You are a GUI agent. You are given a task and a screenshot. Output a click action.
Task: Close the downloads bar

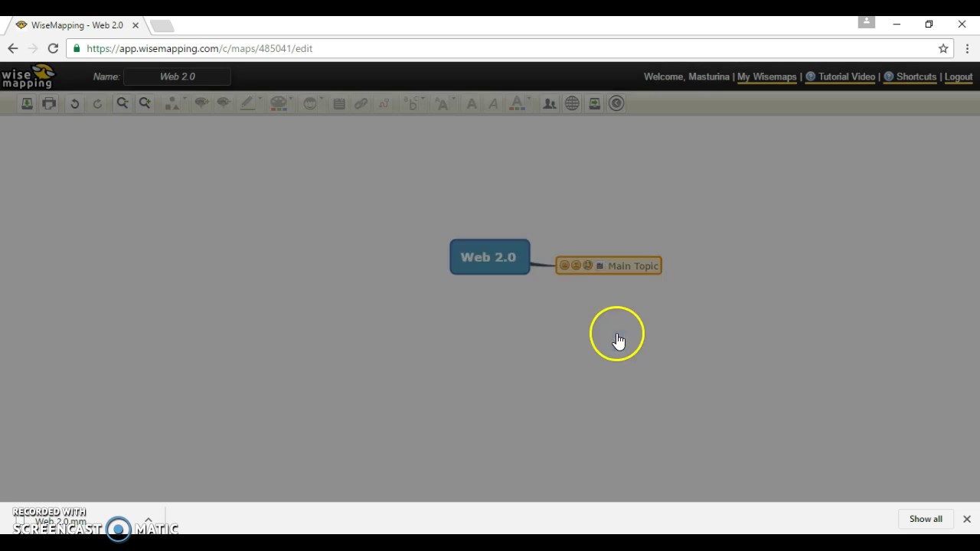(x=967, y=519)
